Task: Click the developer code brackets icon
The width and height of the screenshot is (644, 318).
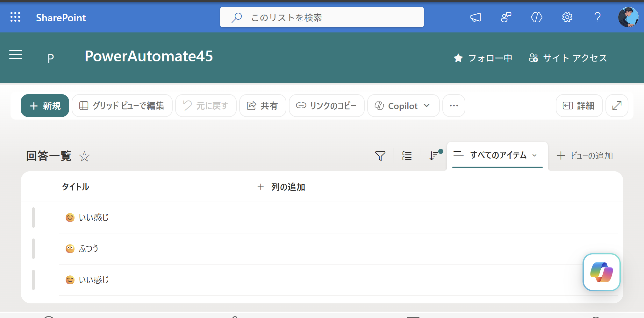Action: pos(537,17)
